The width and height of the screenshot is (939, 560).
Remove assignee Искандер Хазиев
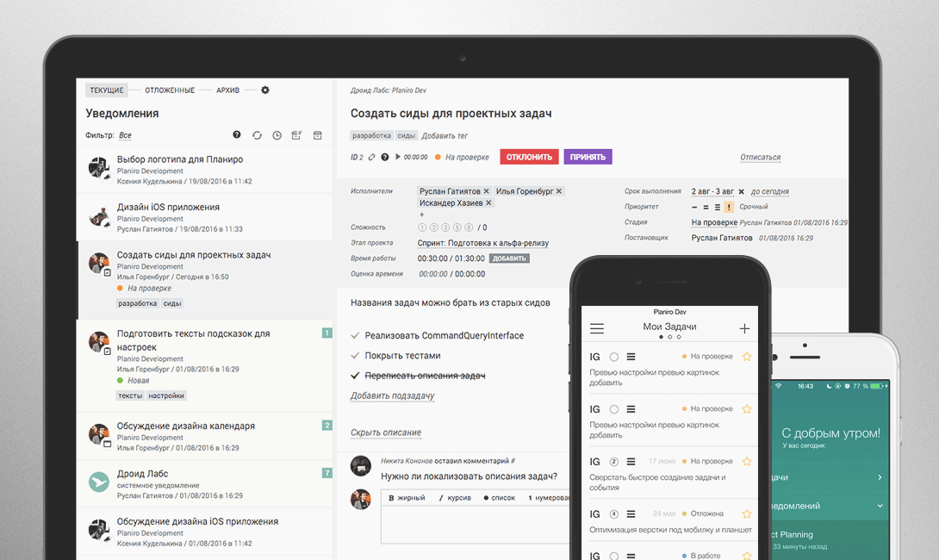488,203
